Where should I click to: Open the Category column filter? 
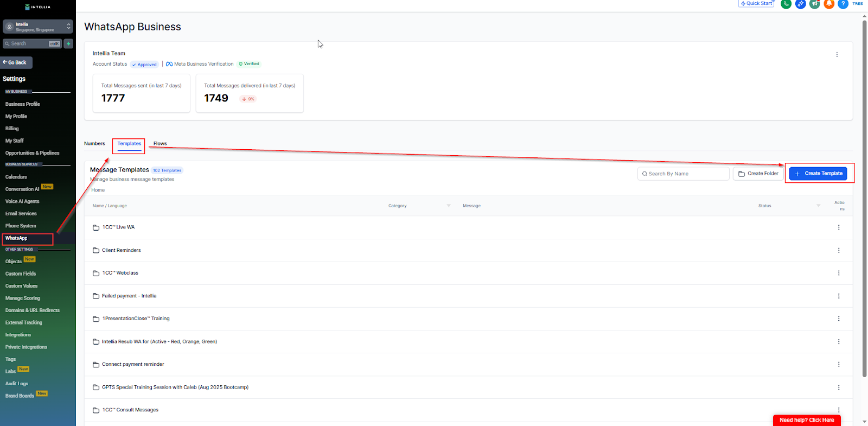[x=449, y=206]
